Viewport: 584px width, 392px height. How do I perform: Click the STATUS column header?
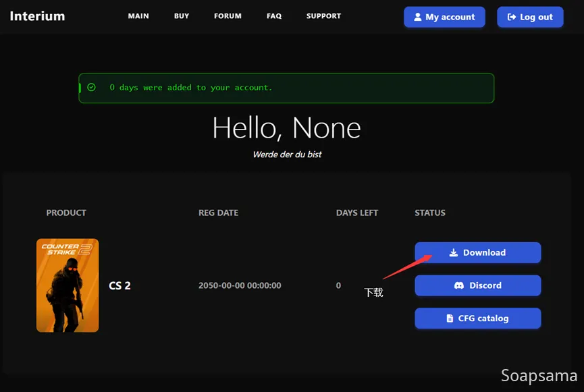pyautogui.click(x=430, y=213)
